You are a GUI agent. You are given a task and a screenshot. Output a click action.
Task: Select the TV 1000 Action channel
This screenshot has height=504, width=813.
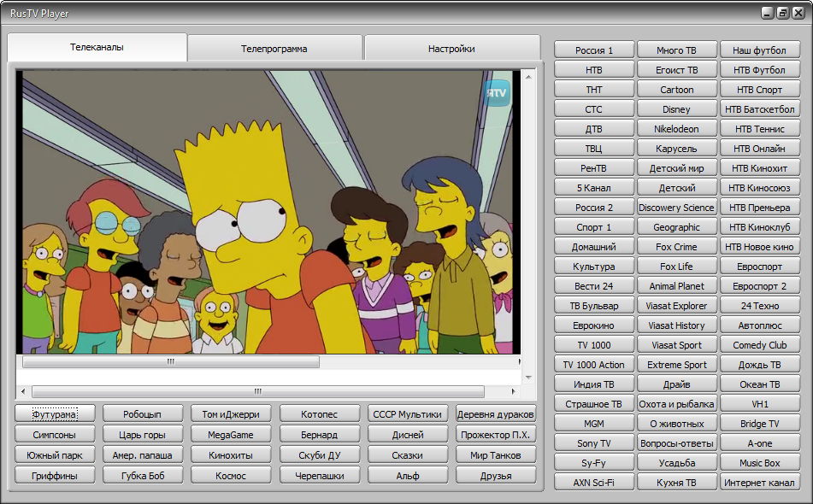coord(594,365)
